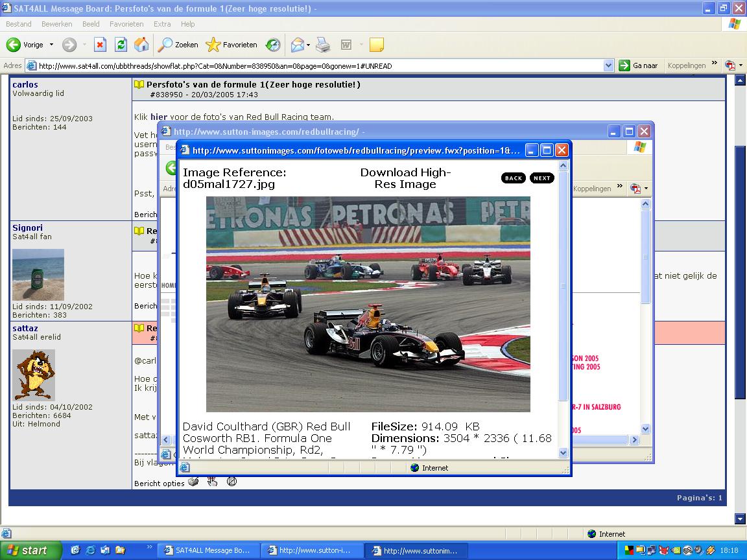
Task: Click the BACK button in preview popup
Action: pos(514,178)
